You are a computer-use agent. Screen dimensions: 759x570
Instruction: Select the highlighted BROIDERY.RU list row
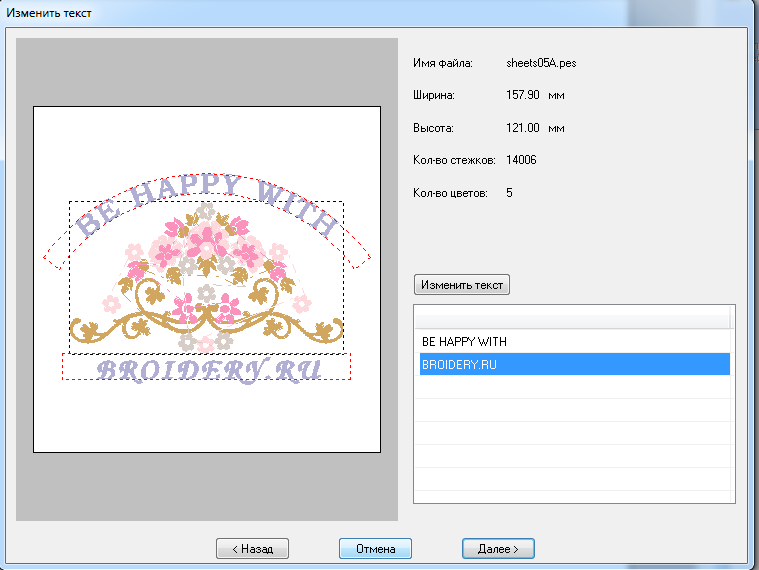[573, 365]
